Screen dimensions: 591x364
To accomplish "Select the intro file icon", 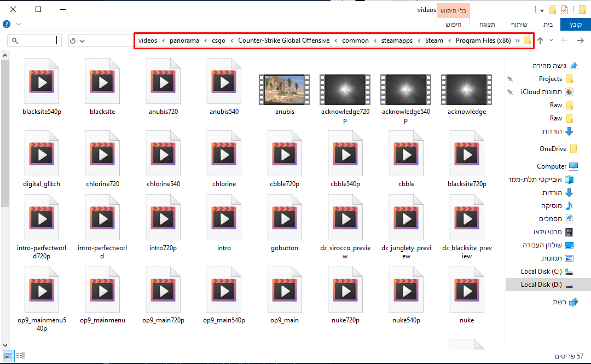I will coord(224,218).
